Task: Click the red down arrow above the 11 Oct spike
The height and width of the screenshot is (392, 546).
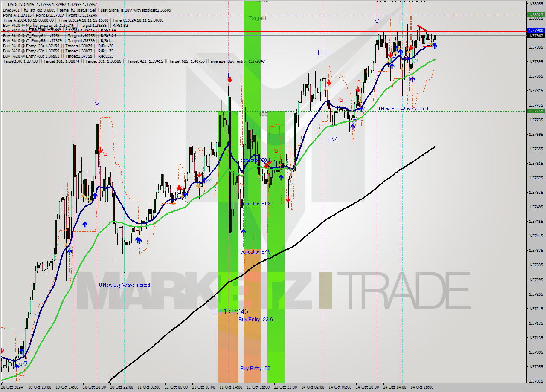Action: [230, 79]
